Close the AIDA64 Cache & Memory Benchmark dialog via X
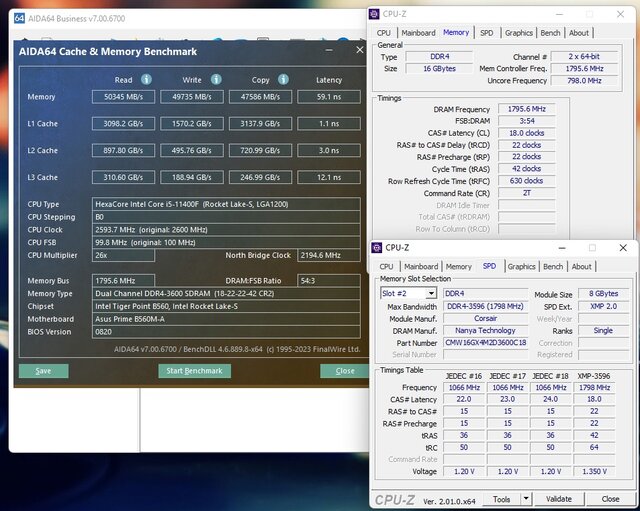This screenshot has width=640, height=511. click(360, 50)
